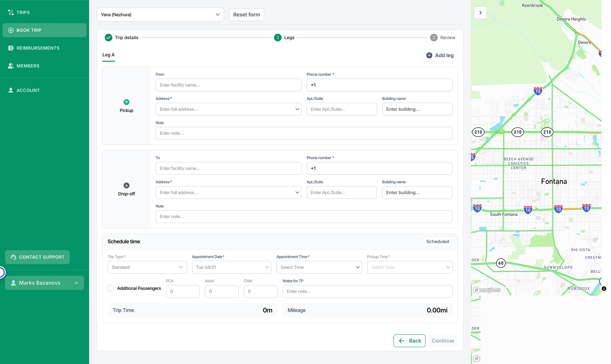Expand the Marks Bazanovs user menu
611x364 pixels.
tap(45, 283)
